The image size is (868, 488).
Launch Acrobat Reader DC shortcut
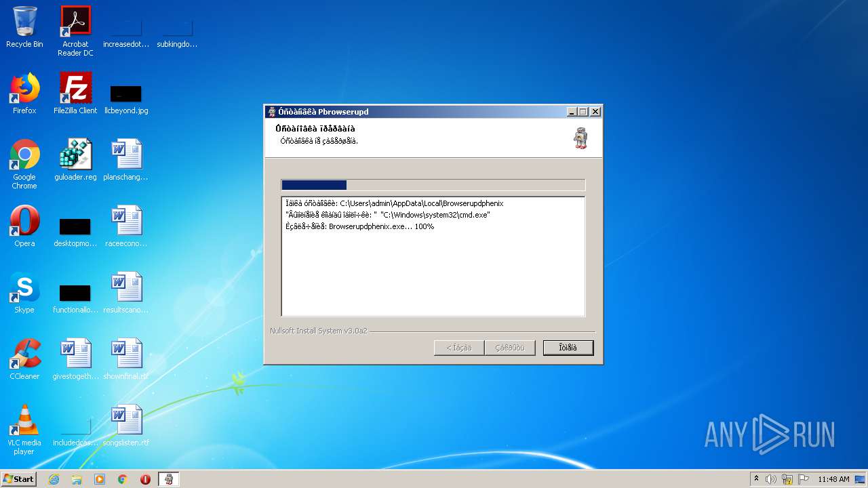pyautogui.click(x=75, y=30)
